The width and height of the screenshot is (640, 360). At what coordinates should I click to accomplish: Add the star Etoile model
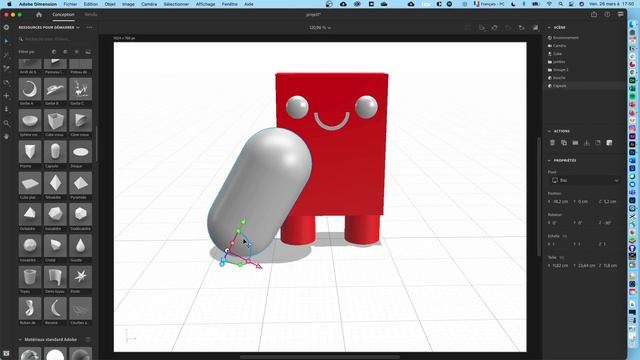(80, 277)
